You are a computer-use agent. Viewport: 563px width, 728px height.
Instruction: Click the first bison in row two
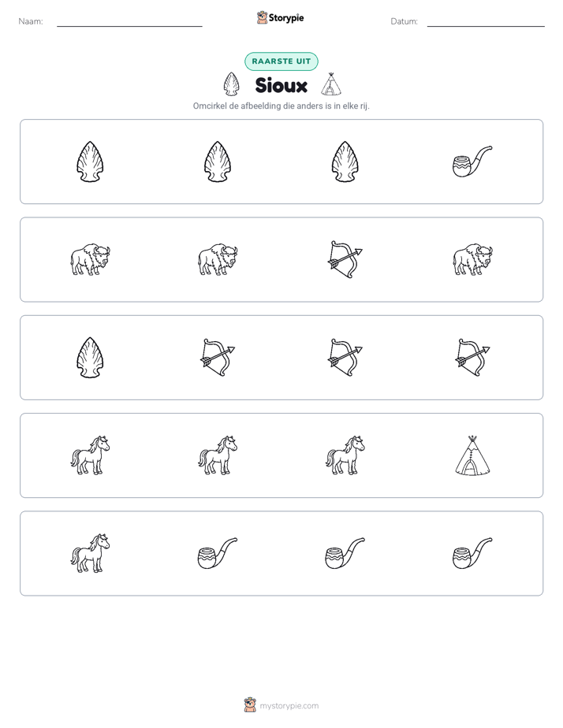tap(90, 259)
